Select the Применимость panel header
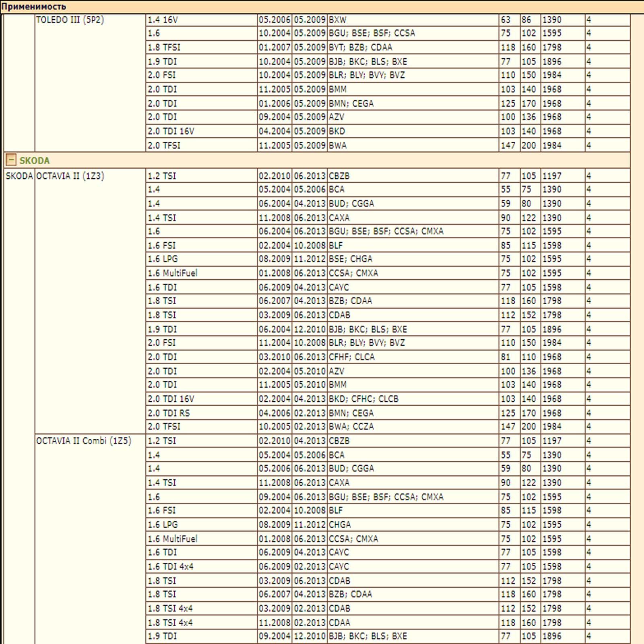The height and width of the screenshot is (644, 644). pos(322,6)
